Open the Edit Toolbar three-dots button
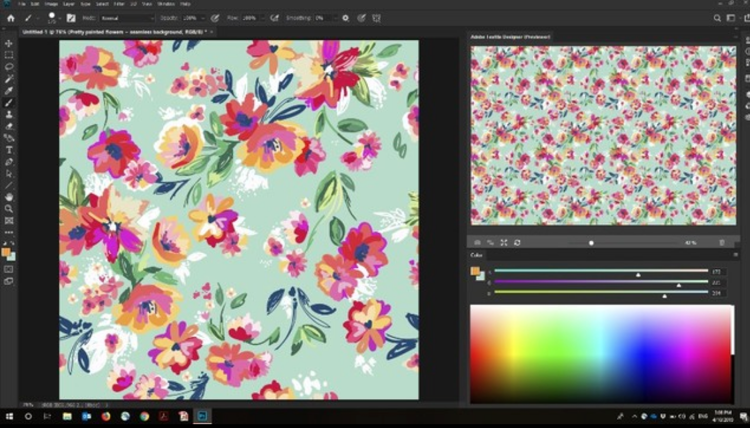The width and height of the screenshot is (750, 428). (x=9, y=232)
